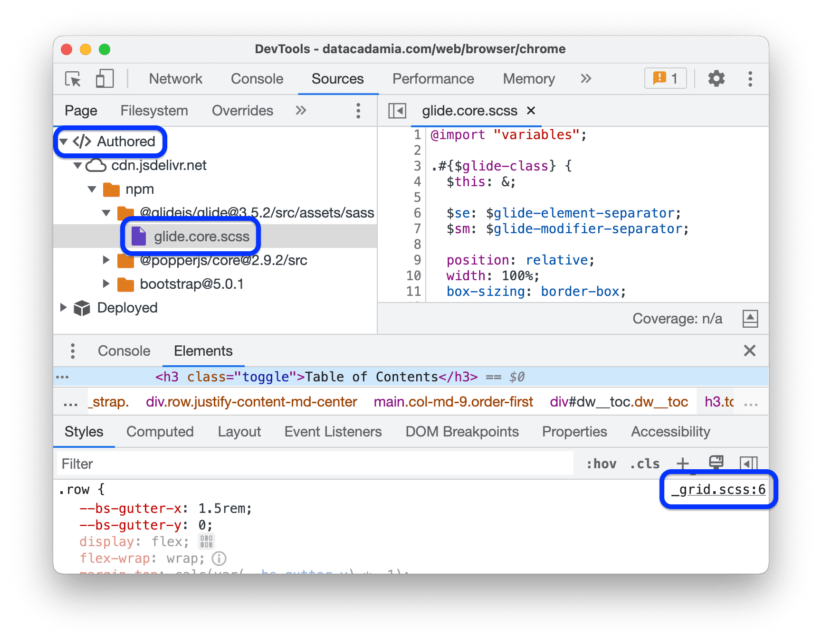
Task: Toggle element classes with .cls
Action: pyautogui.click(x=644, y=463)
